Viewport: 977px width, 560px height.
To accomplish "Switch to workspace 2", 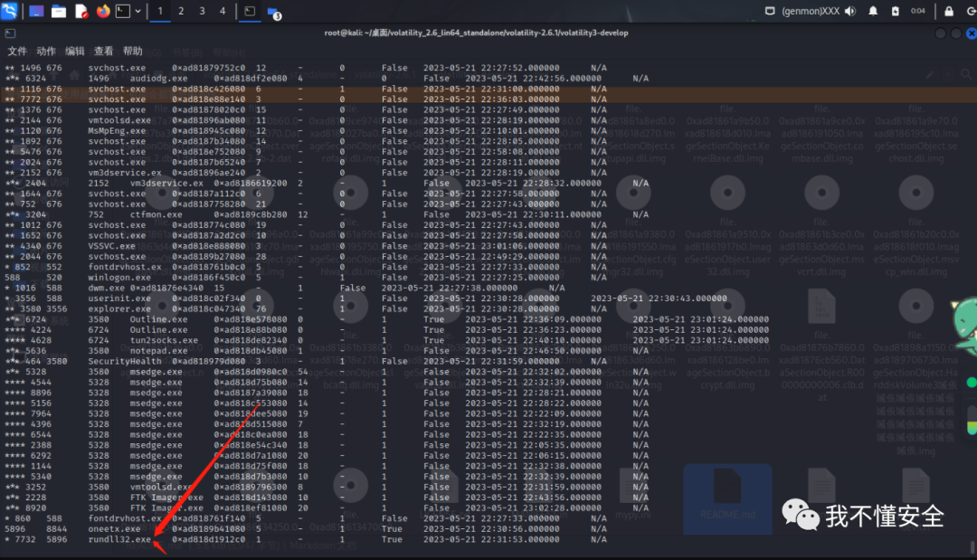I will (181, 11).
